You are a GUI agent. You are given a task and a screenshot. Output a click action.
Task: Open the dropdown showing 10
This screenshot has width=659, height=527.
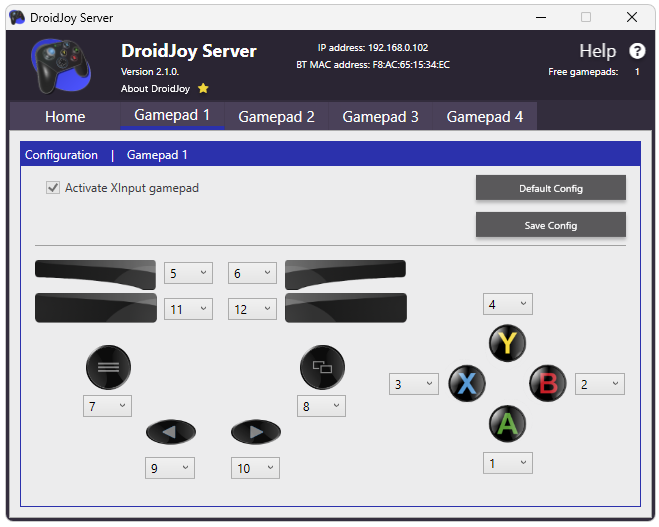click(256, 468)
